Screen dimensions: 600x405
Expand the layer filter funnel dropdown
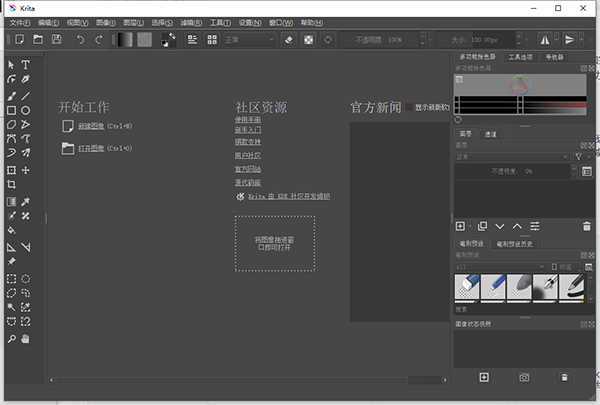click(579, 156)
